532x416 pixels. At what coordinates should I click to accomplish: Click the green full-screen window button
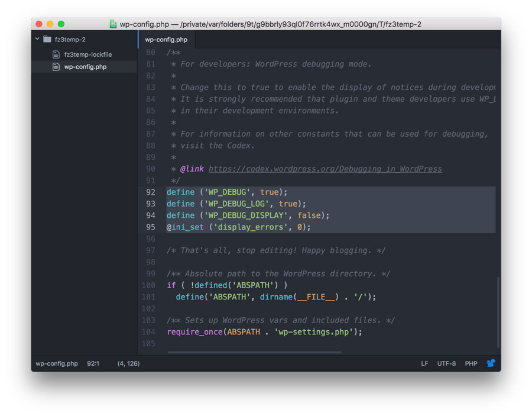pos(61,24)
